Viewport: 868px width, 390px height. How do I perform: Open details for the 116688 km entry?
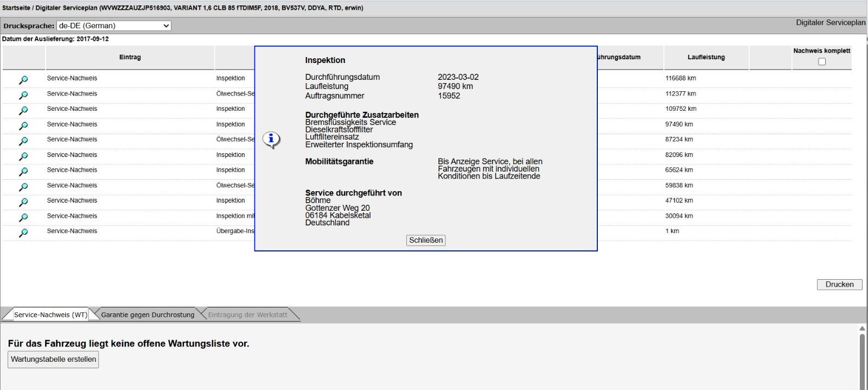pos(23,80)
